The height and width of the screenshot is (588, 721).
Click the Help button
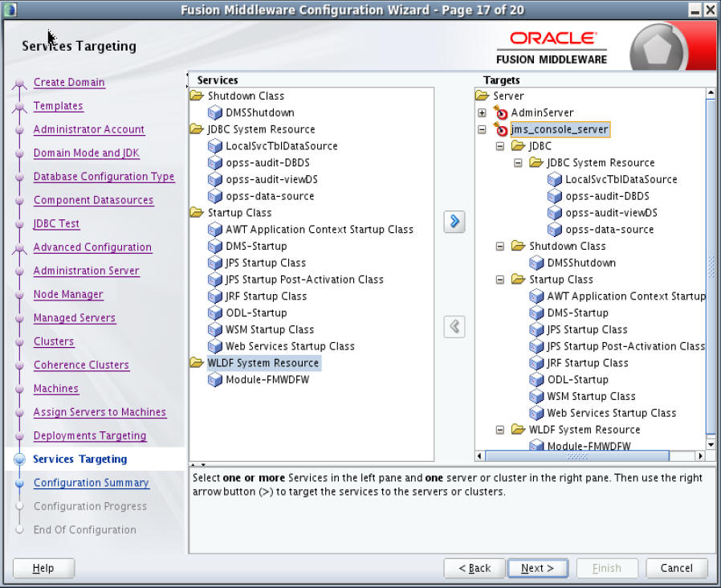pos(43,568)
